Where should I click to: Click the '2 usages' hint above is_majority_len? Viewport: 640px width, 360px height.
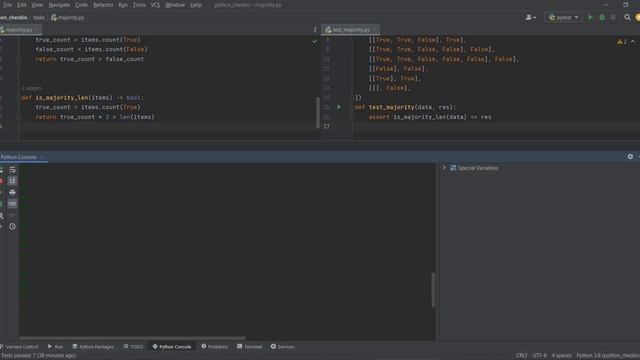tap(31, 88)
